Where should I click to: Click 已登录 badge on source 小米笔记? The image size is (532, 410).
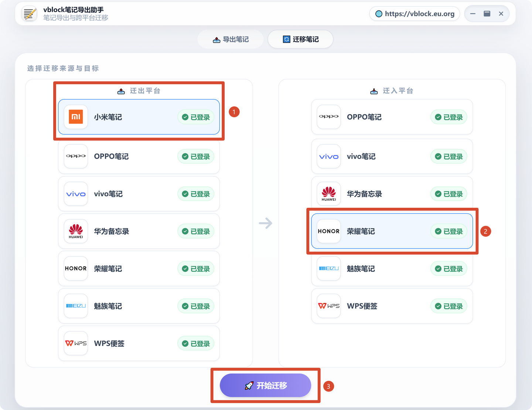(196, 117)
